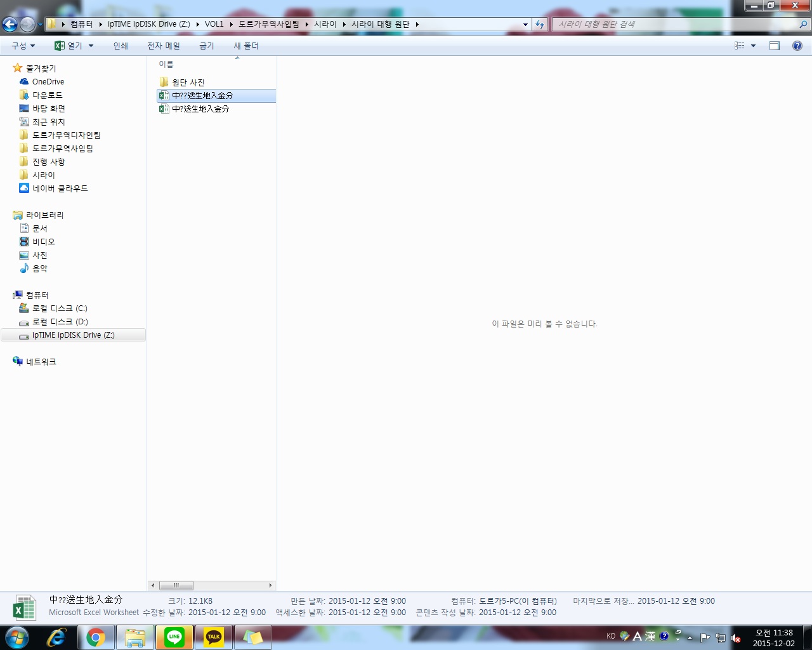Click the volume icon in the system tray
This screenshot has width=812, height=650.
tap(736, 637)
